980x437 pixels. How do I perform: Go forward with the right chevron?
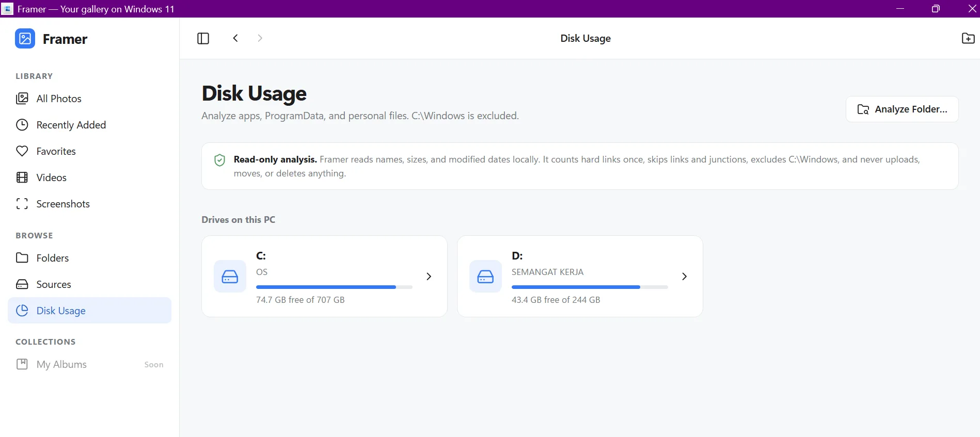(x=260, y=38)
